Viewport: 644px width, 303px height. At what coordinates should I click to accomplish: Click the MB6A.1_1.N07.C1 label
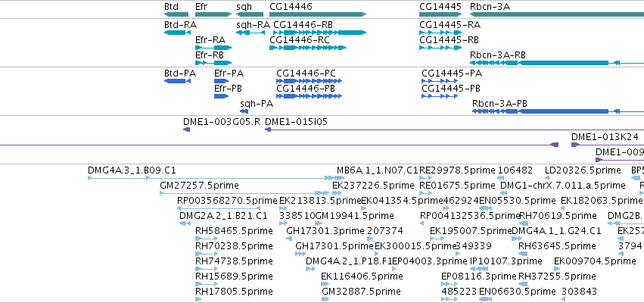click(378, 170)
